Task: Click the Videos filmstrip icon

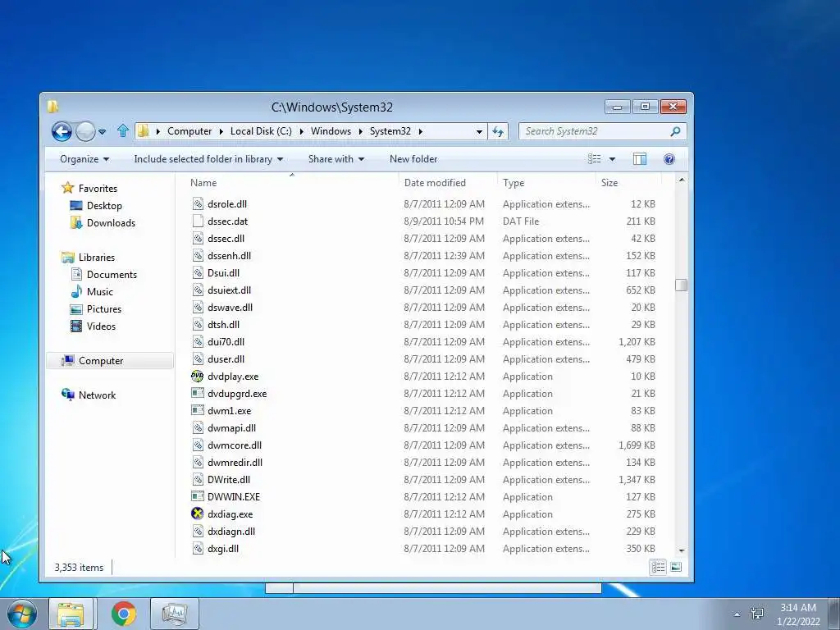Action: coord(76,326)
